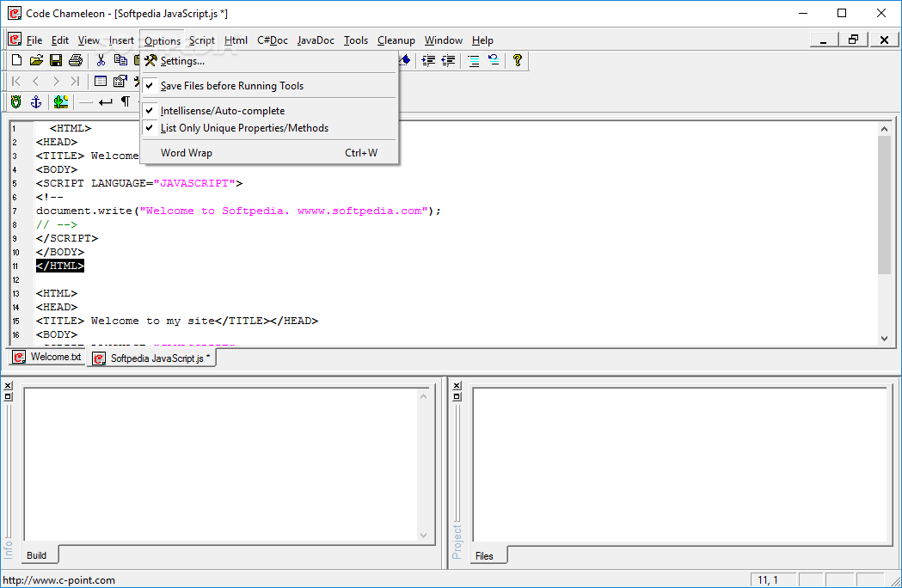Cut selection with the scissors icon
Viewport: 902px width, 588px height.
pos(101,60)
